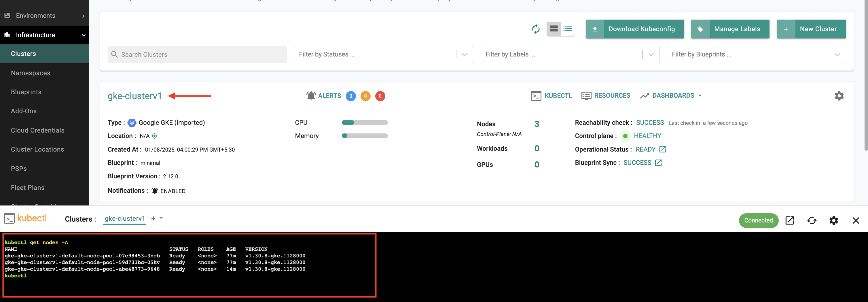Click the kubectl prompt in terminal
868x302 pixels.
click(x=16, y=276)
